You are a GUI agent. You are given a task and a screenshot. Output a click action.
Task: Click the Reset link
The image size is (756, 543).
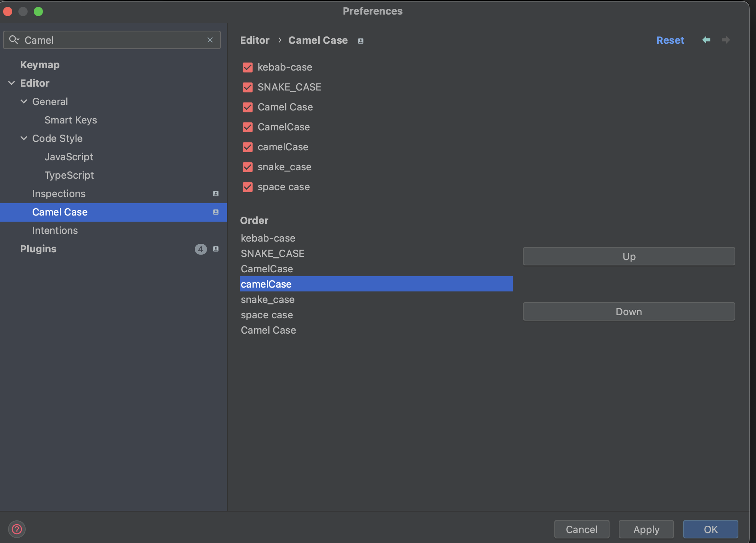point(670,40)
